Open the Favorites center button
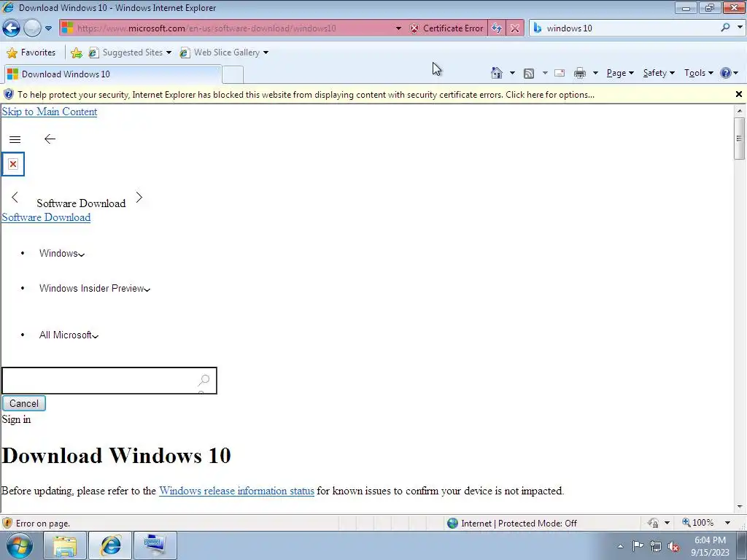The image size is (747, 560). [31, 52]
